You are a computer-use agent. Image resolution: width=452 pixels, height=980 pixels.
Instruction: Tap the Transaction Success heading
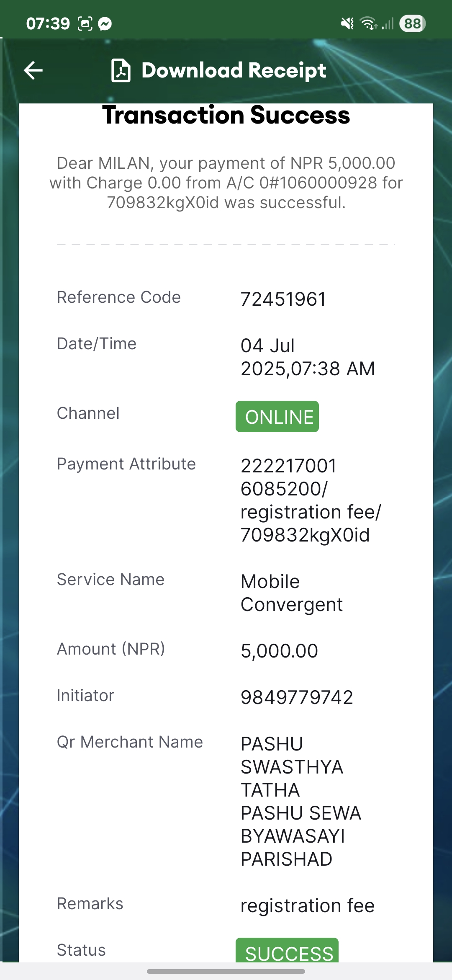coord(226,115)
